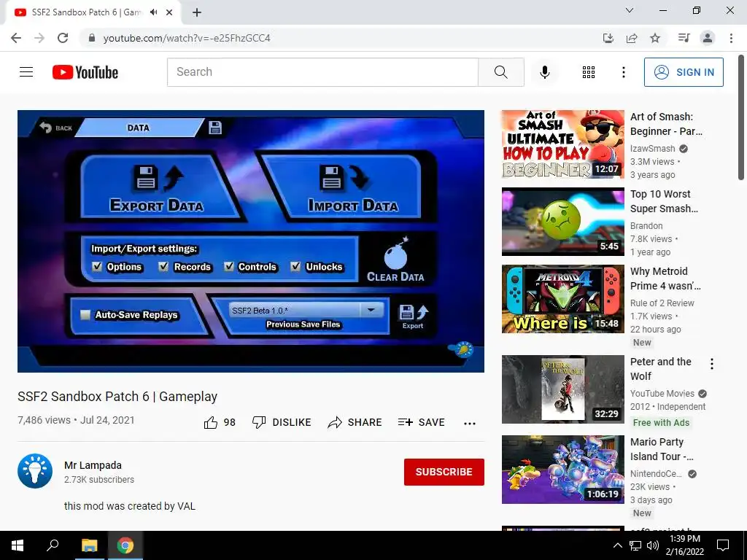Click the Why Metroid Prime 4 title

pos(665,279)
